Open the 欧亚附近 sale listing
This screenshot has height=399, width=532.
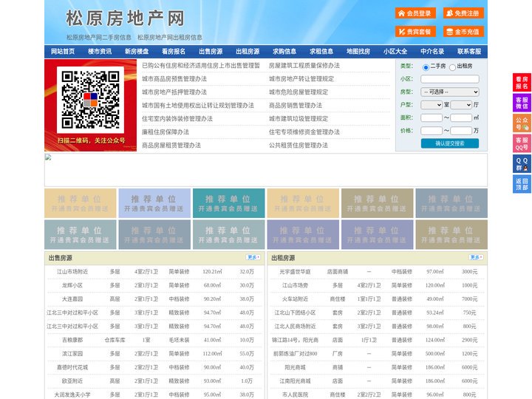point(72,381)
